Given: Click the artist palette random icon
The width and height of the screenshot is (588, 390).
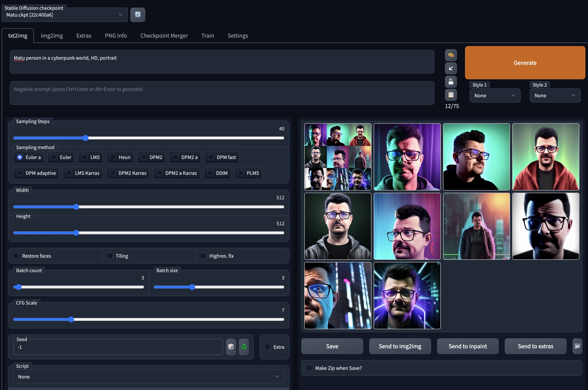Looking at the screenshot, I should click(451, 55).
